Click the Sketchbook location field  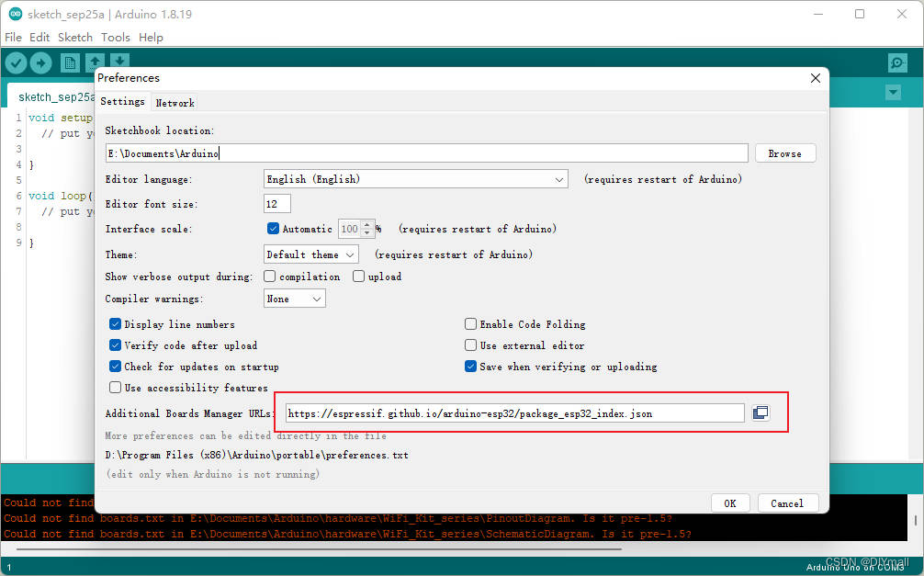coord(427,153)
